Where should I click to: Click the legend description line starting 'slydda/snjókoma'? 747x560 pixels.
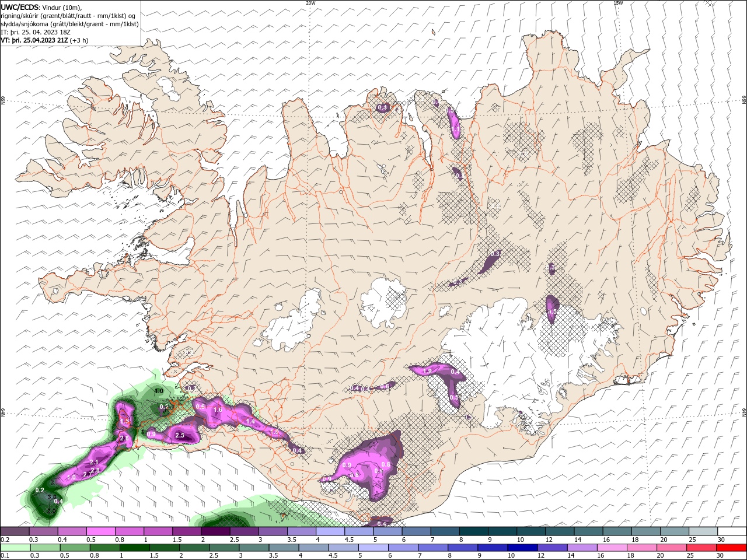[x=70, y=24]
